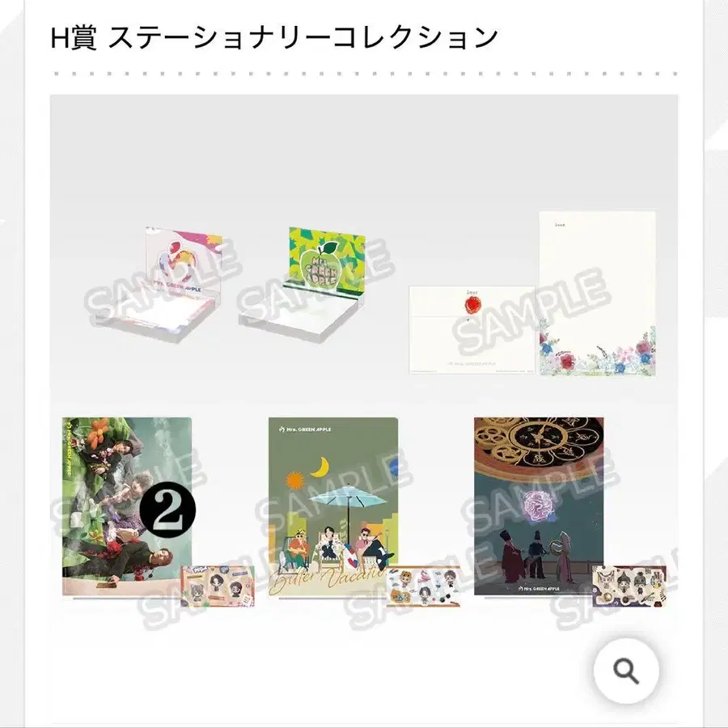
Task: Click the orange sun on olive clear file
Action: (294, 481)
